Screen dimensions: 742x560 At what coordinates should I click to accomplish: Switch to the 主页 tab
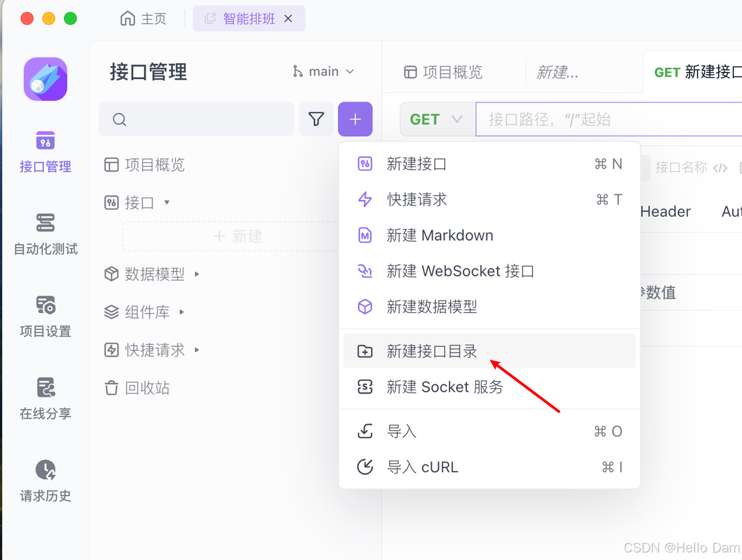point(143,19)
